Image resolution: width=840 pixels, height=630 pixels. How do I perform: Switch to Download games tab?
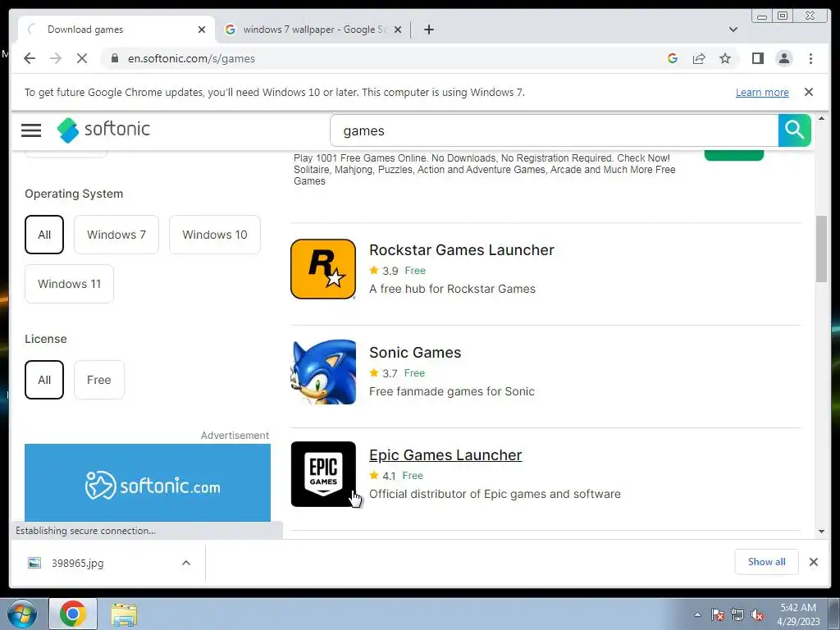(116, 30)
